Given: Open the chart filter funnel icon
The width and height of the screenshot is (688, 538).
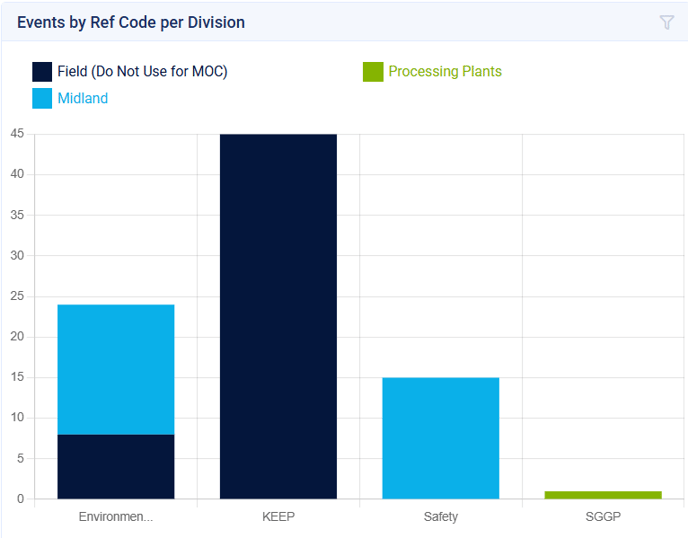Looking at the screenshot, I should (667, 22).
